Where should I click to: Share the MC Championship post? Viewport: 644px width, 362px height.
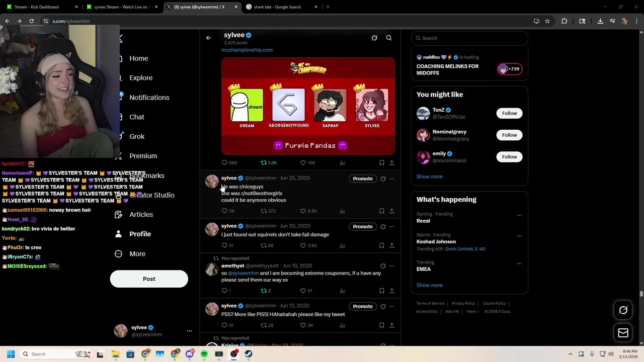(x=392, y=162)
